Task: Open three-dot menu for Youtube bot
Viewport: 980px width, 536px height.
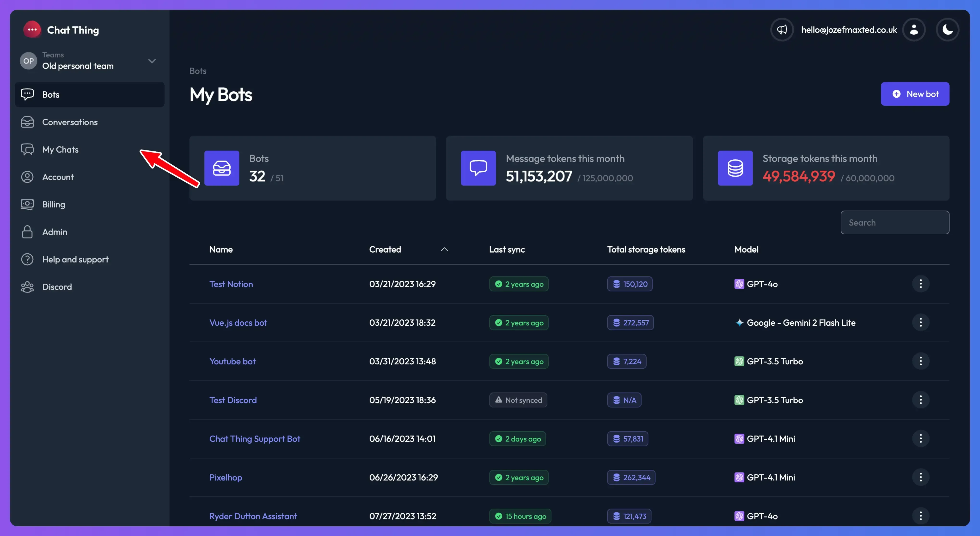Action: 920,361
